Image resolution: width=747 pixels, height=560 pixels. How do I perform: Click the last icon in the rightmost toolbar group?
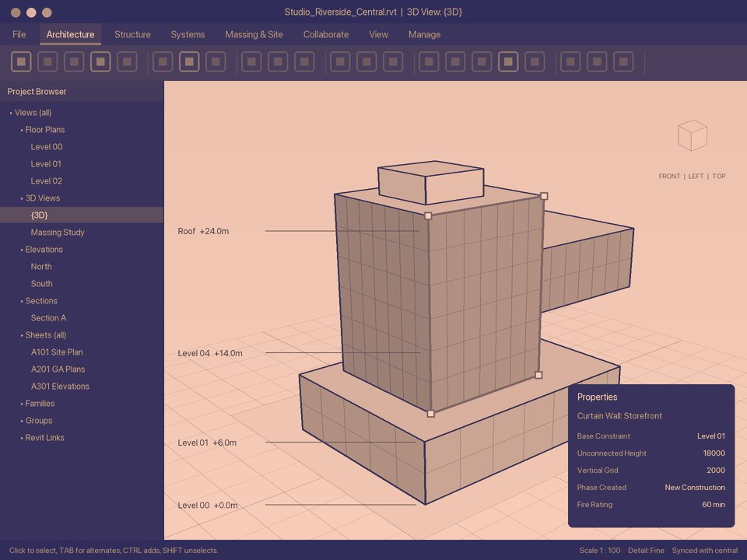click(623, 62)
